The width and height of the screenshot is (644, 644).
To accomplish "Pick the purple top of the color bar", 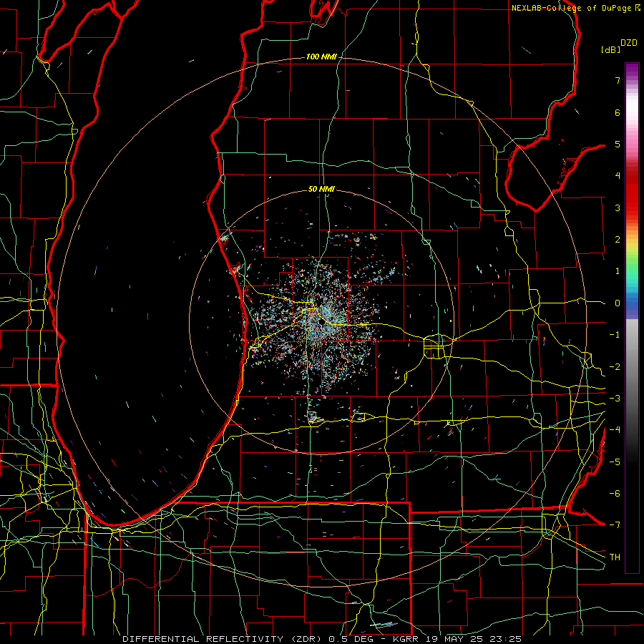I will (x=632, y=70).
